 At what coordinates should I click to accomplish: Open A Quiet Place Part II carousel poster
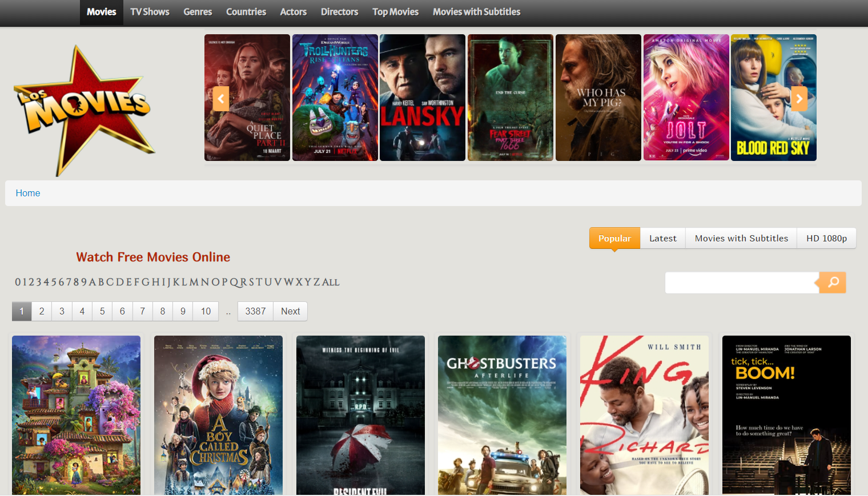pyautogui.click(x=247, y=98)
